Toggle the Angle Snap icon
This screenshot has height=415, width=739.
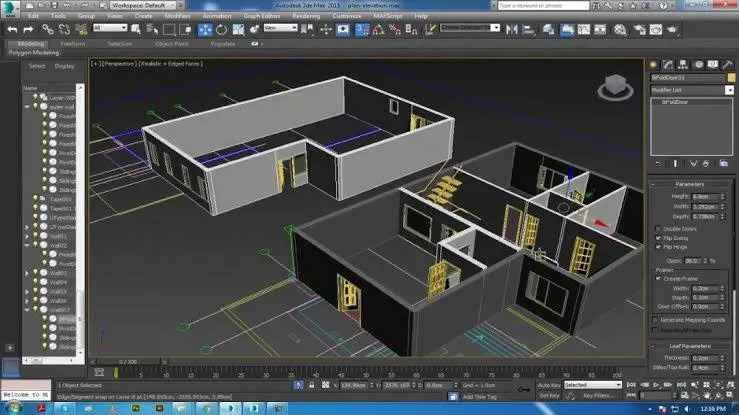(x=378, y=30)
